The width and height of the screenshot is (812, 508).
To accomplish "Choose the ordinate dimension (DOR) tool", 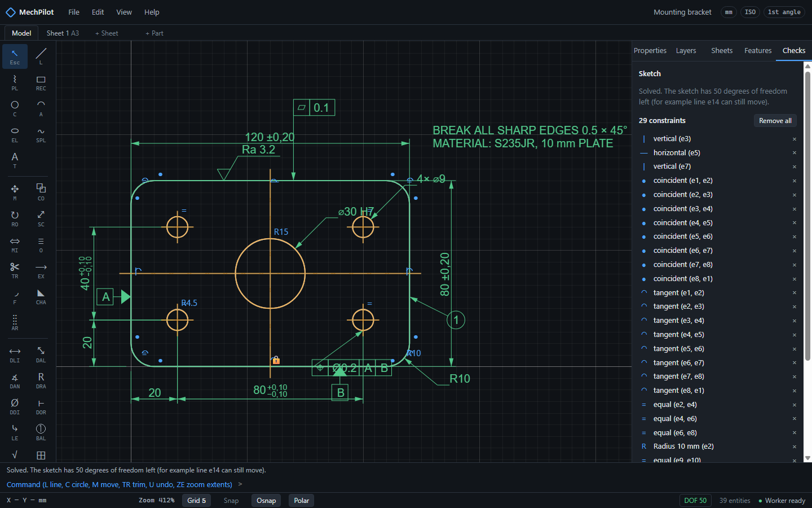I will (41, 406).
